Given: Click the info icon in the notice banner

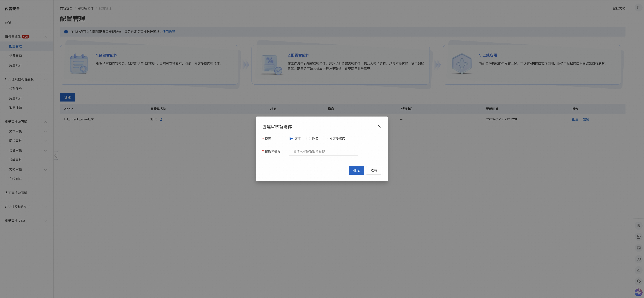Looking at the screenshot, I should pyautogui.click(x=66, y=32).
